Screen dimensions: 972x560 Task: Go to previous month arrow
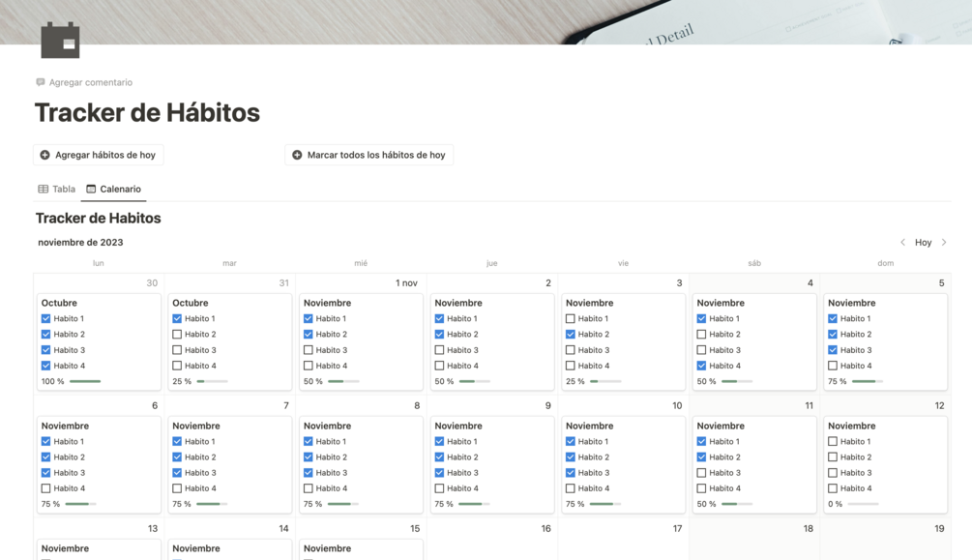[902, 243]
